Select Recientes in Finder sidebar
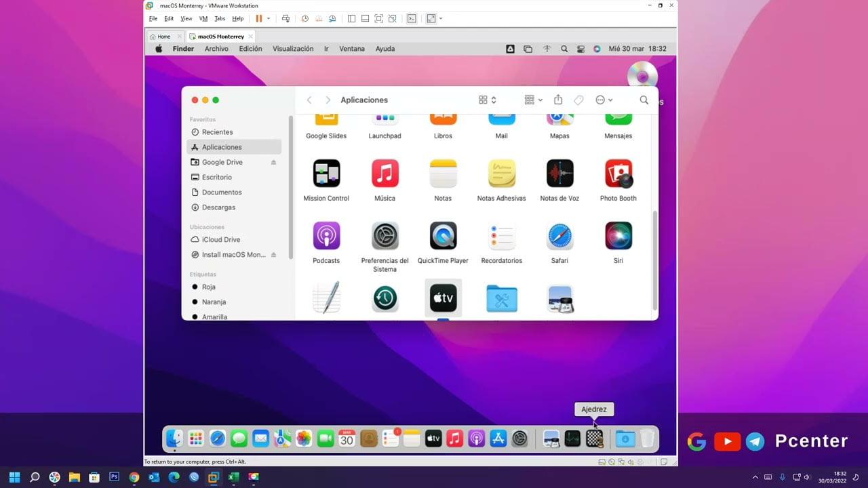Viewport: 868px width, 488px height. 234,132
